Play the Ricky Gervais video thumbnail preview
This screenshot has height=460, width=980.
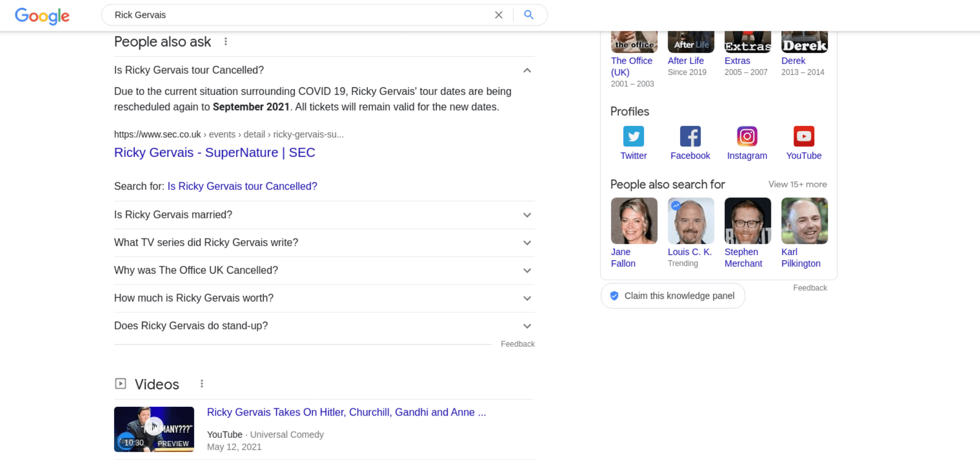154,430
